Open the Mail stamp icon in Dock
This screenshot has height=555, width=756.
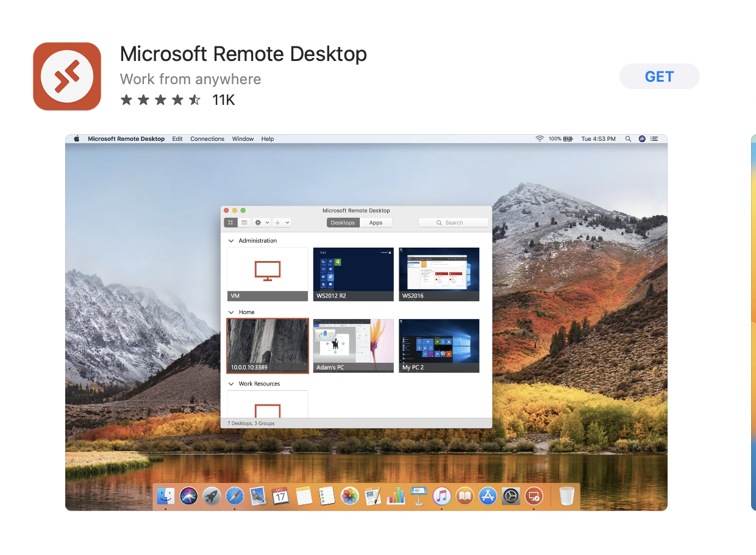click(x=258, y=495)
